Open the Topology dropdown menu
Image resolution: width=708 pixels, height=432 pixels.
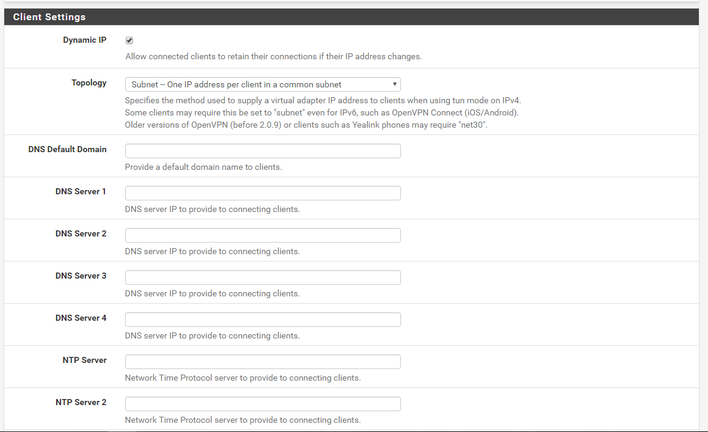[x=262, y=84]
